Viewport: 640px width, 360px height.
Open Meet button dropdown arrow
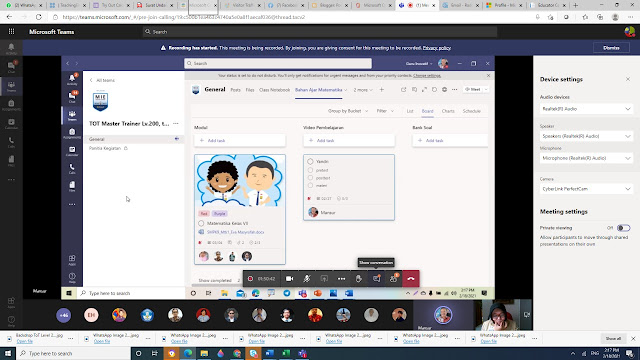[x=486, y=89]
